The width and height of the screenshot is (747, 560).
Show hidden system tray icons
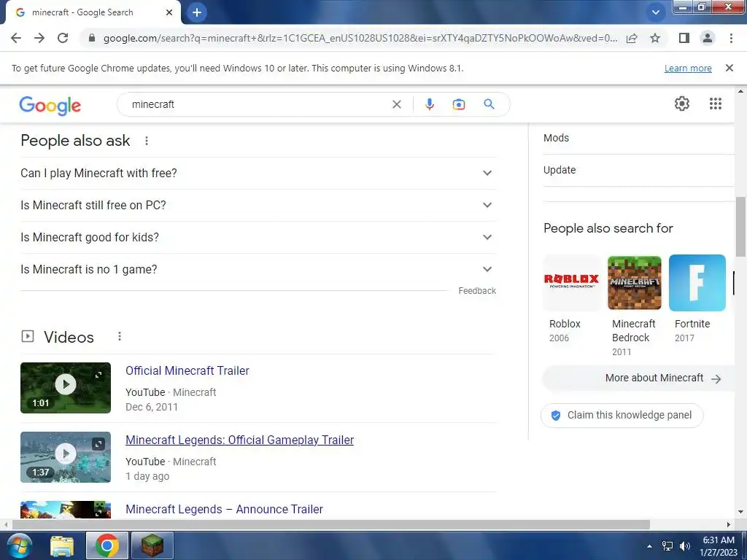(x=649, y=546)
